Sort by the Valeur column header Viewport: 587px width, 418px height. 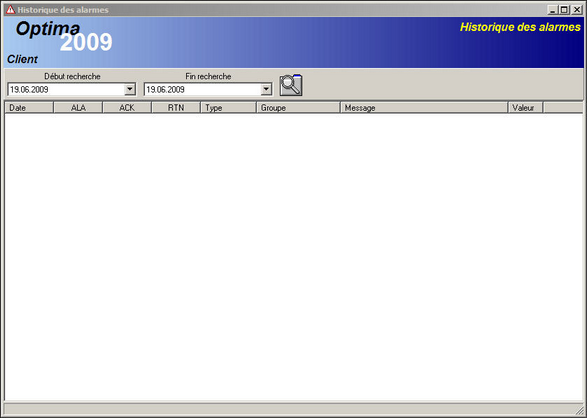[525, 108]
